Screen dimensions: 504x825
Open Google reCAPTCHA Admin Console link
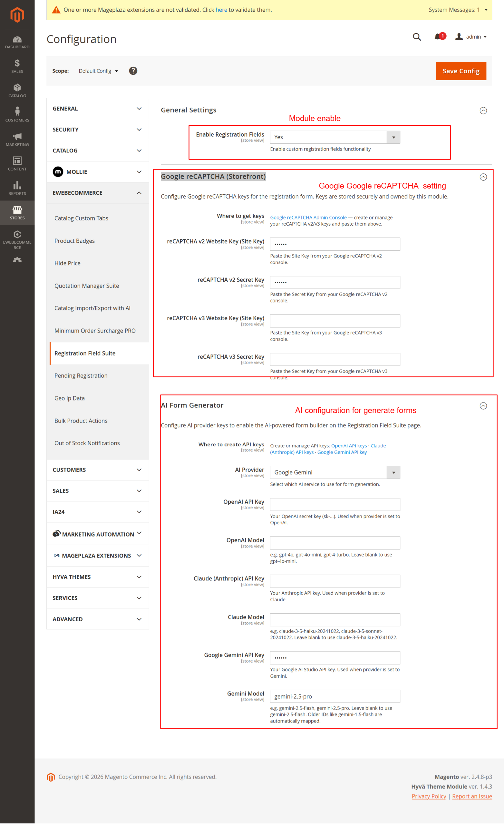point(308,218)
